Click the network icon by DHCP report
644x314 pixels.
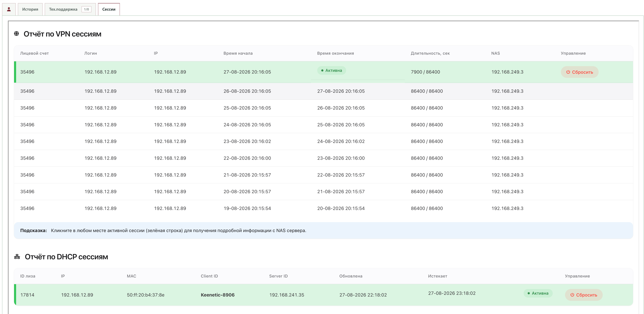pyautogui.click(x=17, y=256)
